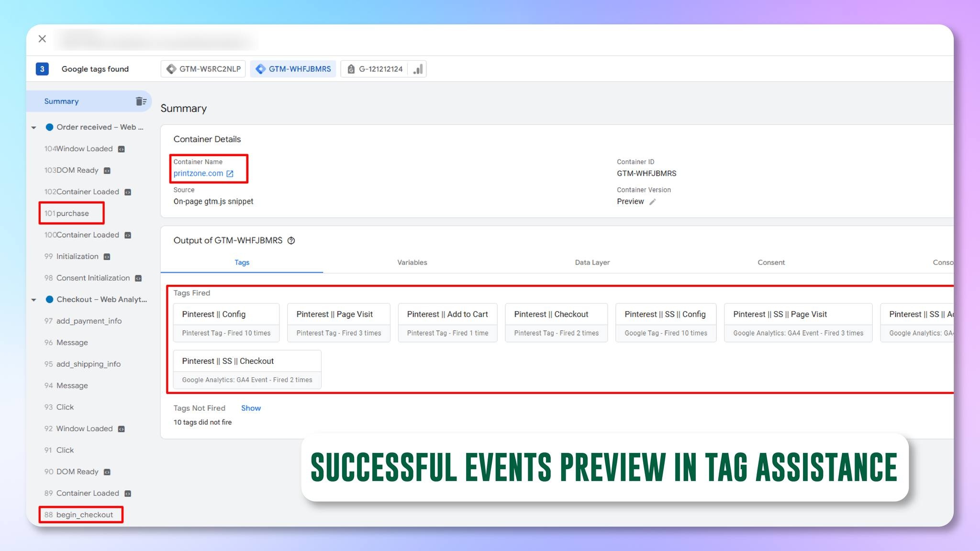This screenshot has width=980, height=551.
Task: Open the Pinterest || SS || Config tag card
Action: pyautogui.click(x=666, y=323)
